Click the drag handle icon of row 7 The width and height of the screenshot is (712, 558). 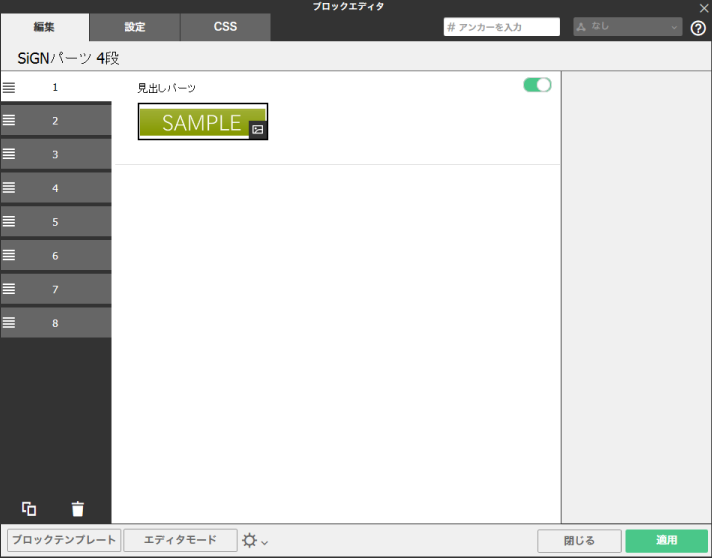tap(9, 289)
